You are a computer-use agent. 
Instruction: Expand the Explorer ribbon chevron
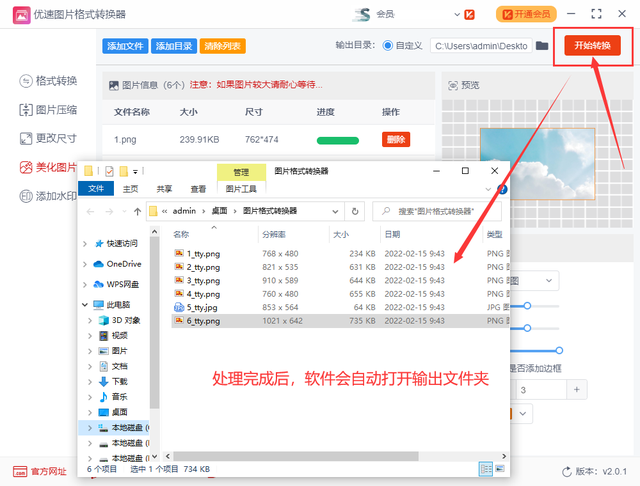click(488, 189)
